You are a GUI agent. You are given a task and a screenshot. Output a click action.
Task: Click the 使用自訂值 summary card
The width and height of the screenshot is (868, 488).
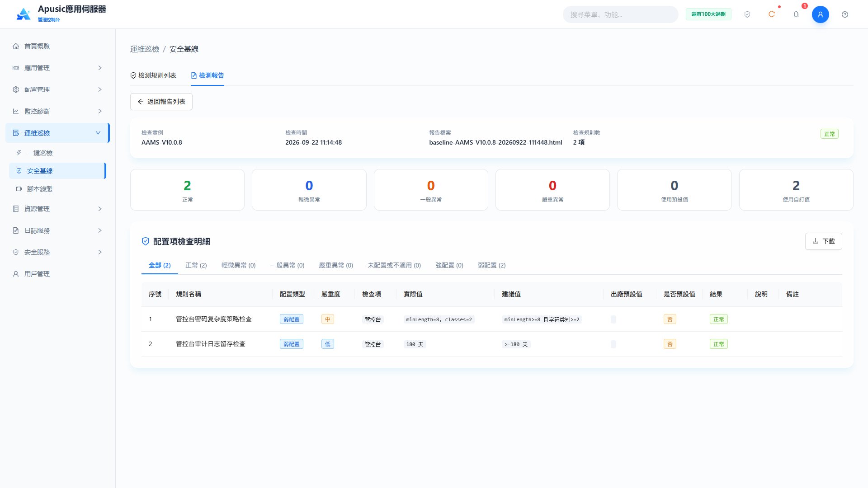click(796, 190)
